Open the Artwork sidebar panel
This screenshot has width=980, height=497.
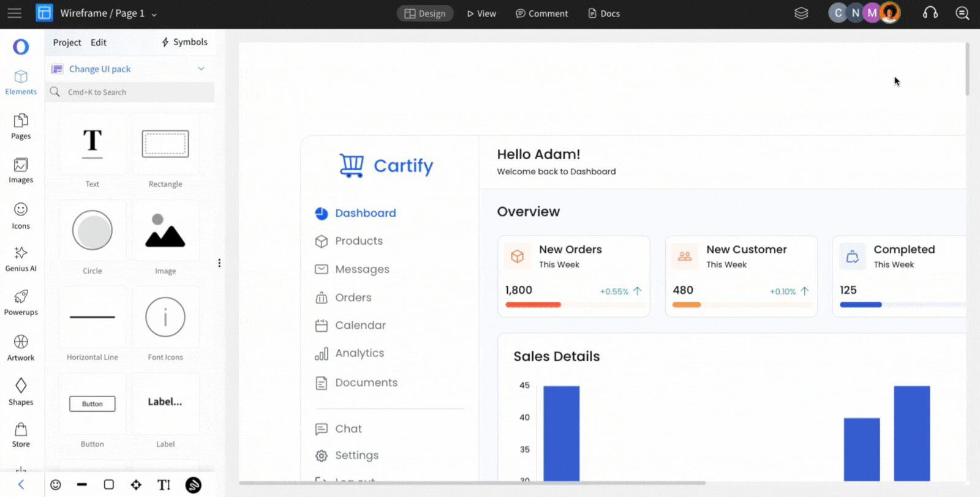(x=21, y=348)
